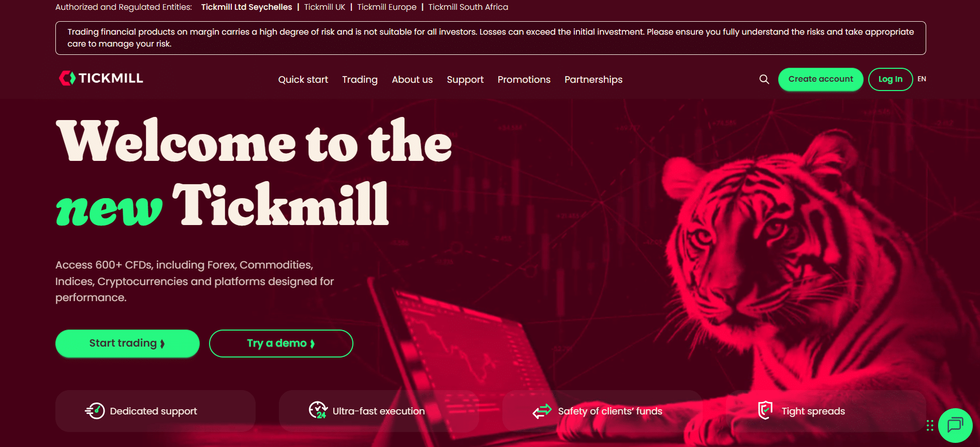The width and height of the screenshot is (980, 447).
Task: Click the search magnifier icon
Action: point(764,79)
